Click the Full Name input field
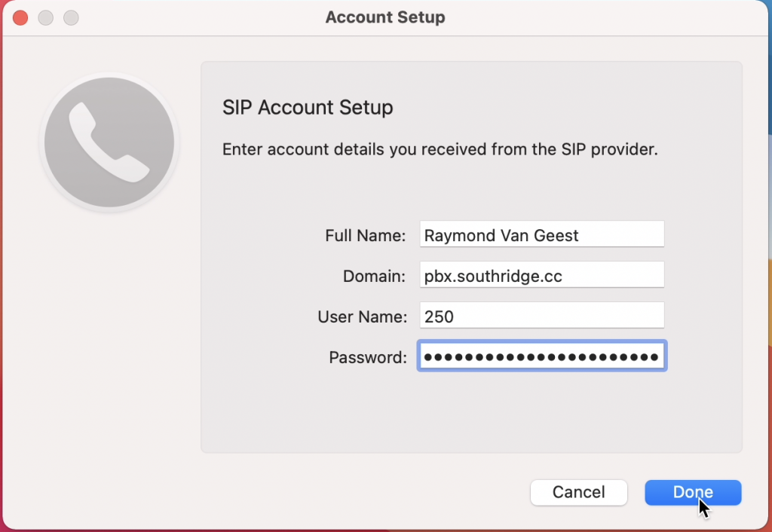The height and width of the screenshot is (532, 772). [541, 235]
